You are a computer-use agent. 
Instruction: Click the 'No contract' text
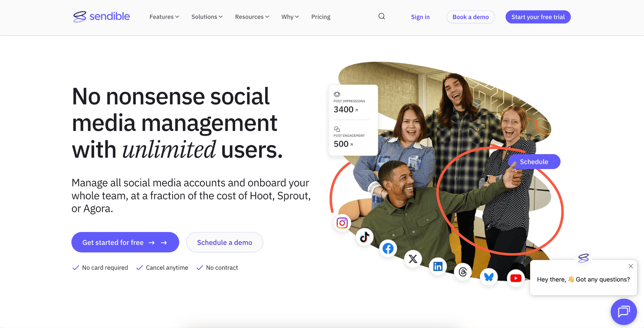coord(222,268)
